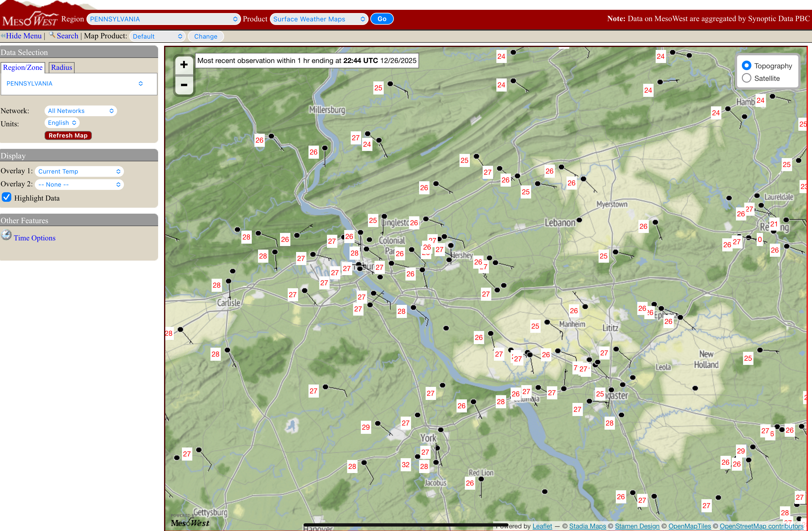Switch to the Radius tab
This screenshot has width=812, height=531.
(x=62, y=67)
